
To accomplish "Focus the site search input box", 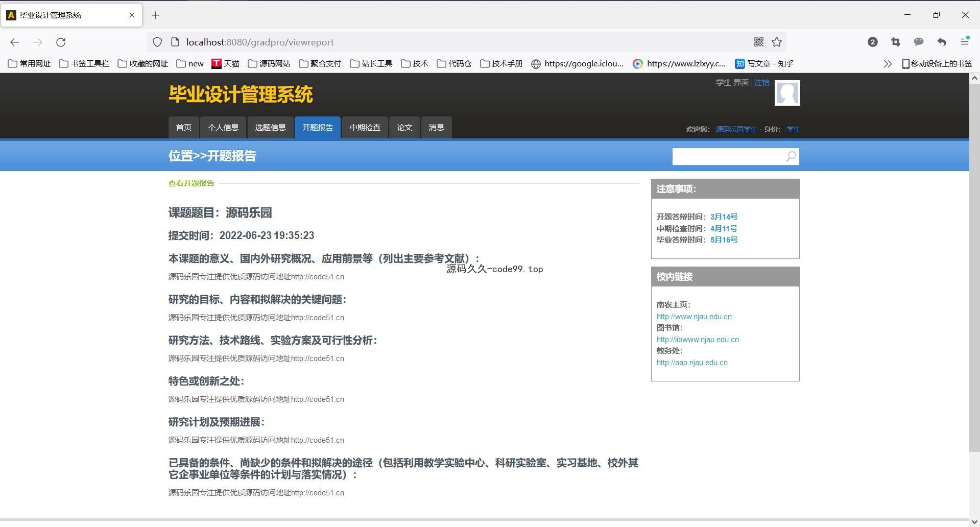I will (729, 156).
